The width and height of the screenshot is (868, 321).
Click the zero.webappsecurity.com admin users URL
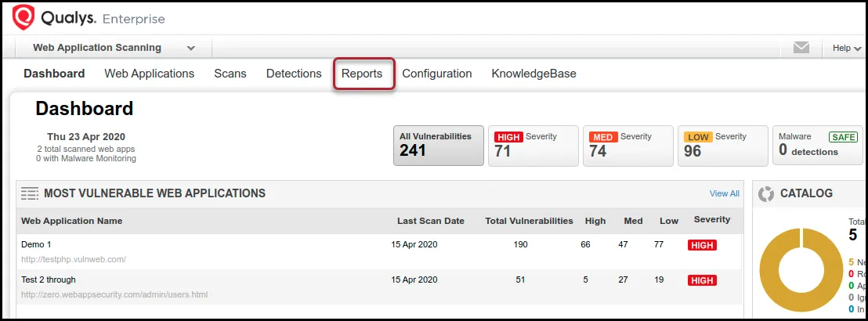[x=114, y=294]
